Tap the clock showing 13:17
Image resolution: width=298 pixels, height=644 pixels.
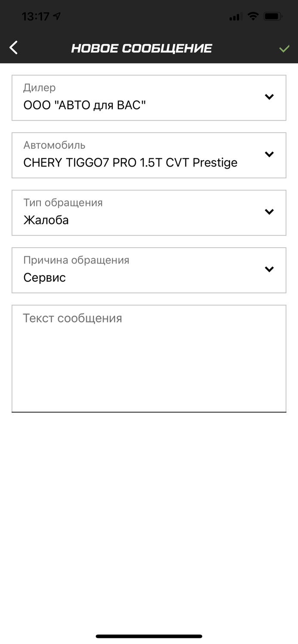point(36,16)
